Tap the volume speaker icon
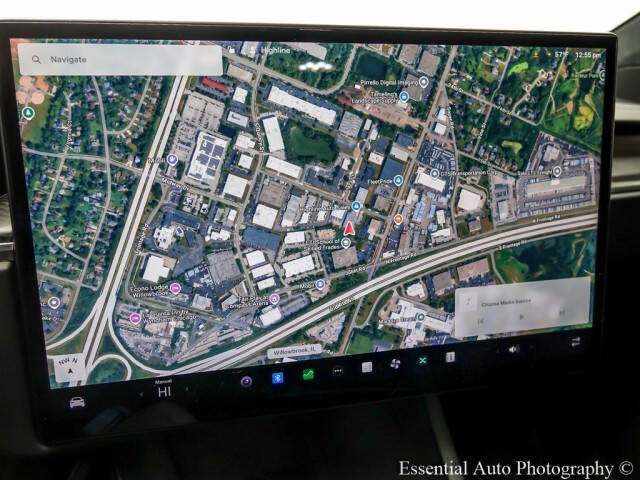The height and width of the screenshot is (480, 640). (514, 349)
